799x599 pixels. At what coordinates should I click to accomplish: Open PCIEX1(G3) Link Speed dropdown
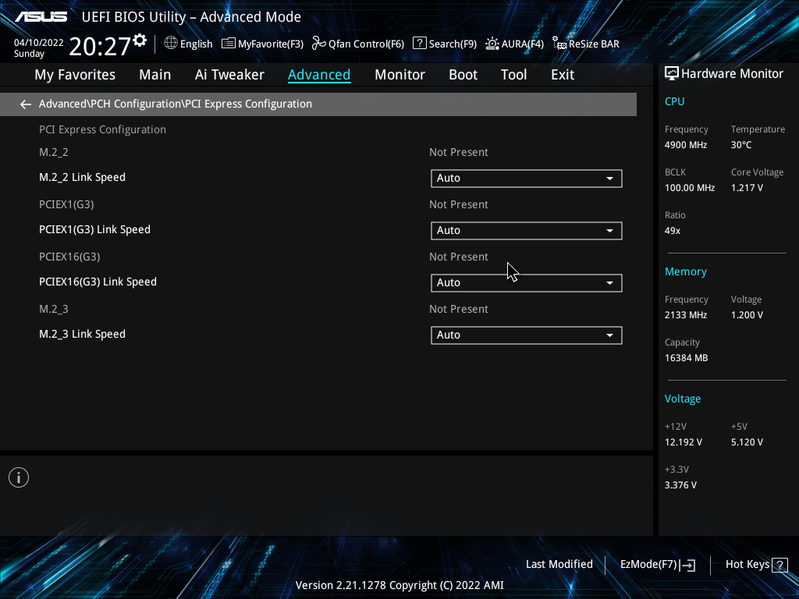(526, 230)
